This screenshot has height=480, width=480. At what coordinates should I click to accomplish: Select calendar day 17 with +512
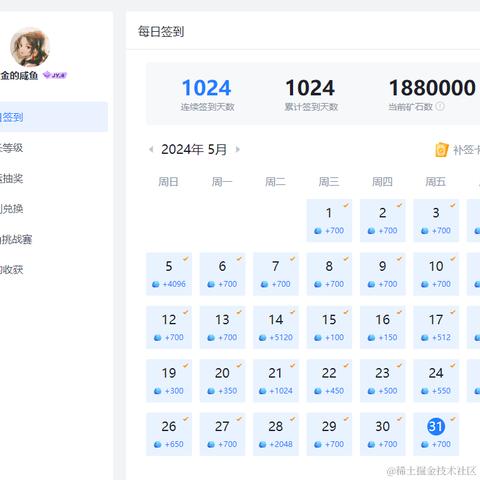[x=436, y=327]
